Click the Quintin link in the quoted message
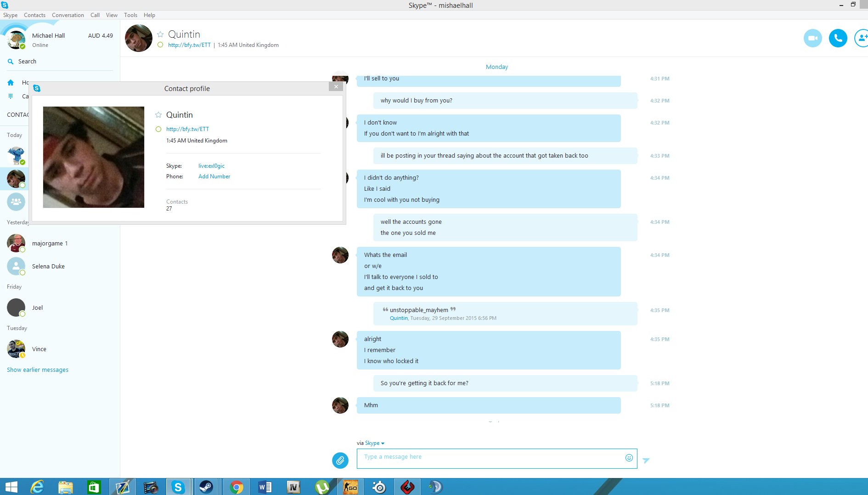 (x=399, y=318)
